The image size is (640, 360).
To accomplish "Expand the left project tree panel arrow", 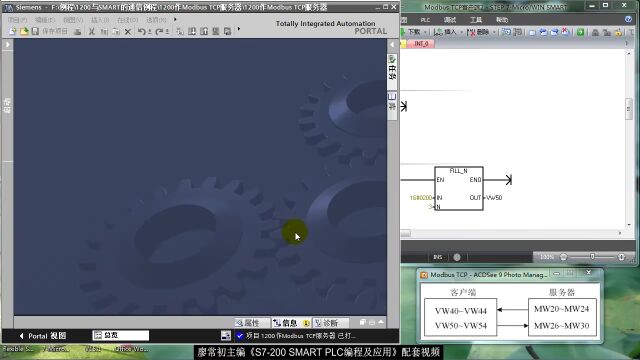I will click(x=7, y=44).
